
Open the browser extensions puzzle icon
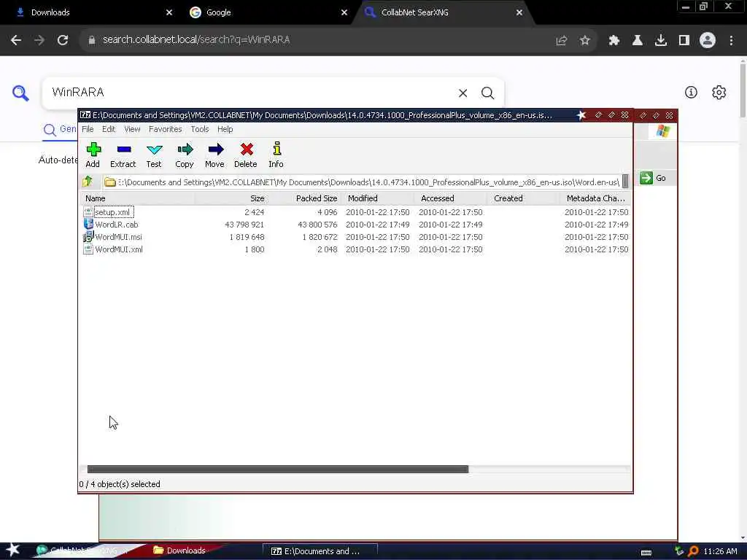[614, 41]
